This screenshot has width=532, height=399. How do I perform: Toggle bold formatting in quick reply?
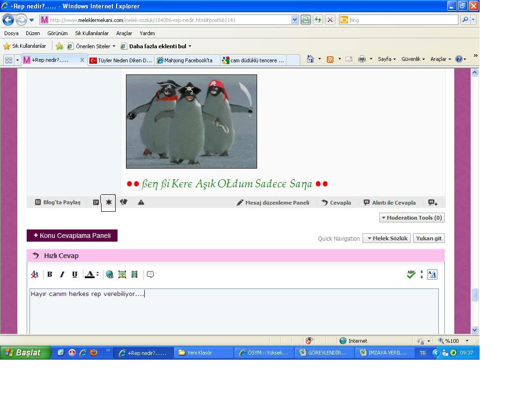pyautogui.click(x=50, y=274)
